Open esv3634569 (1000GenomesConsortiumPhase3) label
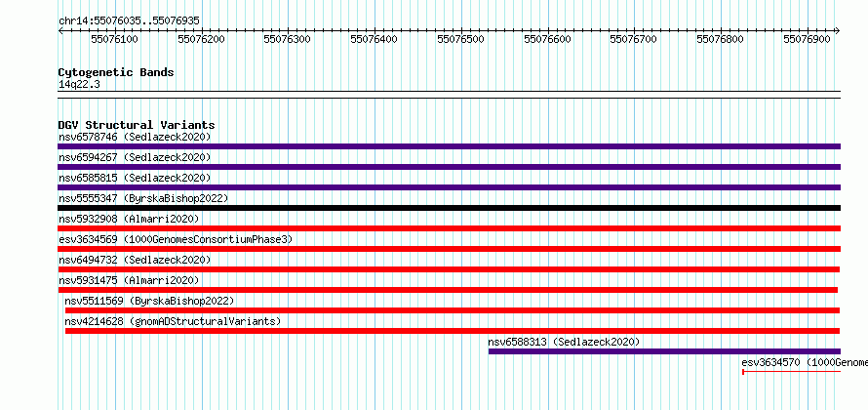This screenshot has width=868, height=410. tap(176, 239)
